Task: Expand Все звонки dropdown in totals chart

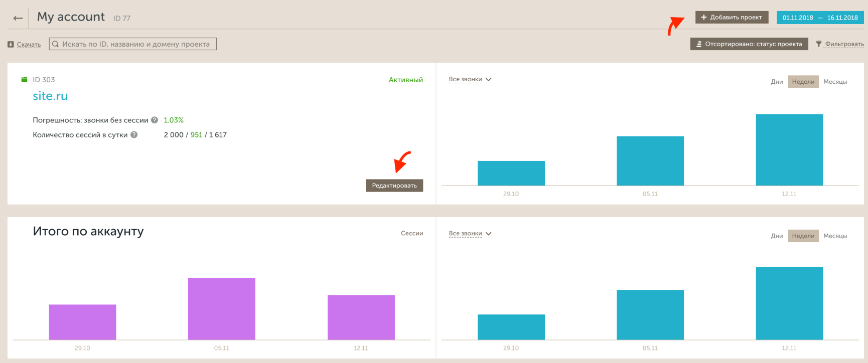Action: click(470, 234)
